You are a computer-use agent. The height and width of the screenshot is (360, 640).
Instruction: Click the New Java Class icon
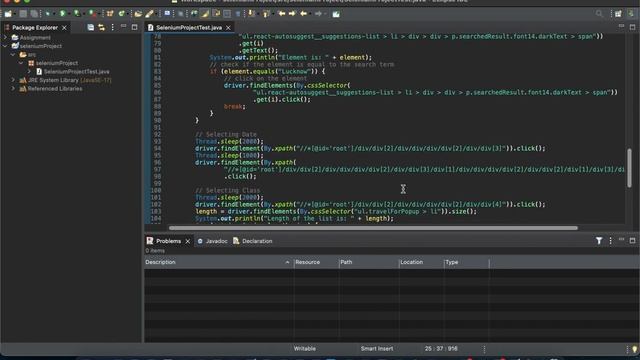121,14
